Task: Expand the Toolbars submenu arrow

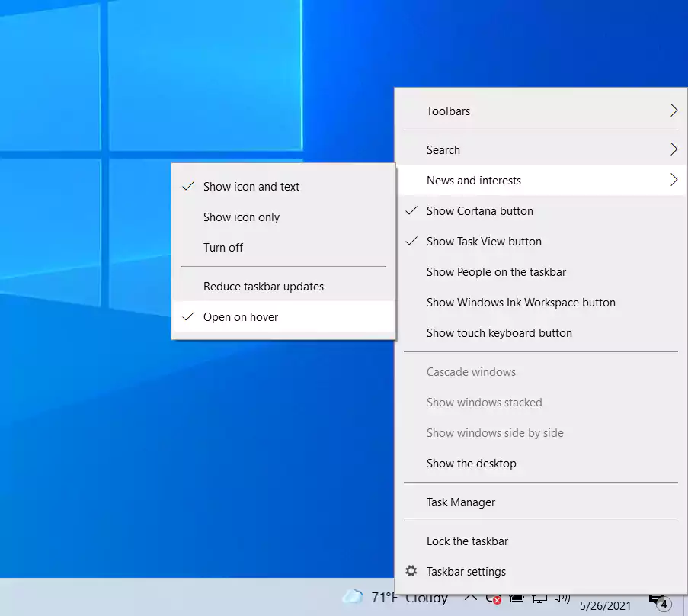Action: click(x=674, y=111)
